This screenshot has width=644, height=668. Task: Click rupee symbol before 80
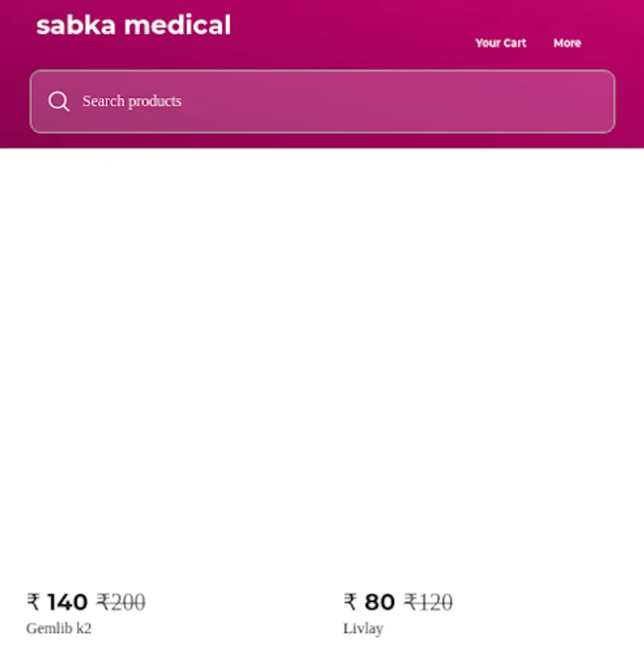click(350, 602)
